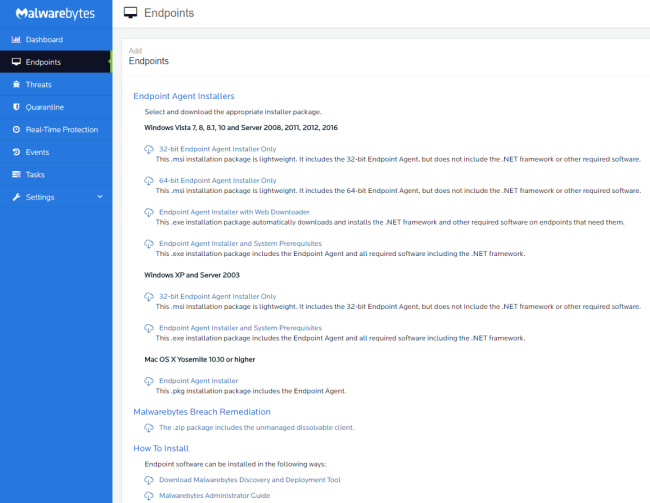
Task: Click download icon for Discovery and Deployment Tool
Action: (x=149, y=480)
